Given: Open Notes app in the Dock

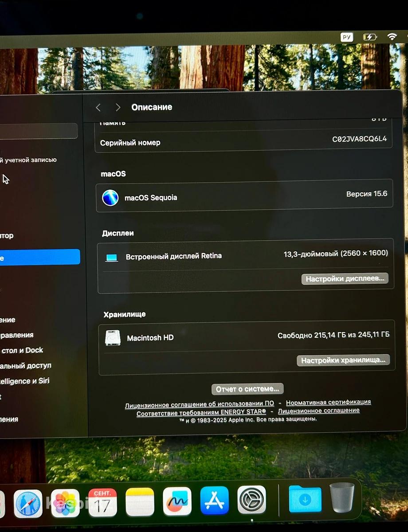Looking at the screenshot, I should pos(140,502).
